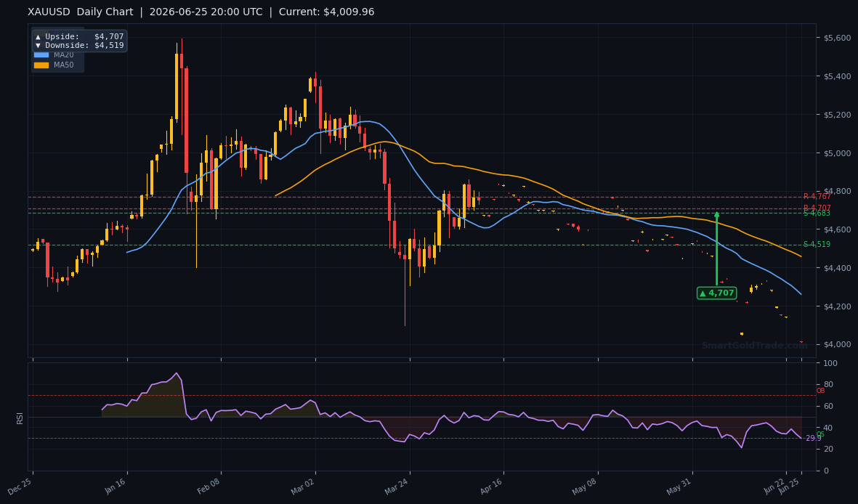Image resolution: width=858 pixels, height=504 pixels.
Task: Select the R 4,767 resistance label
Action: [x=817, y=197]
